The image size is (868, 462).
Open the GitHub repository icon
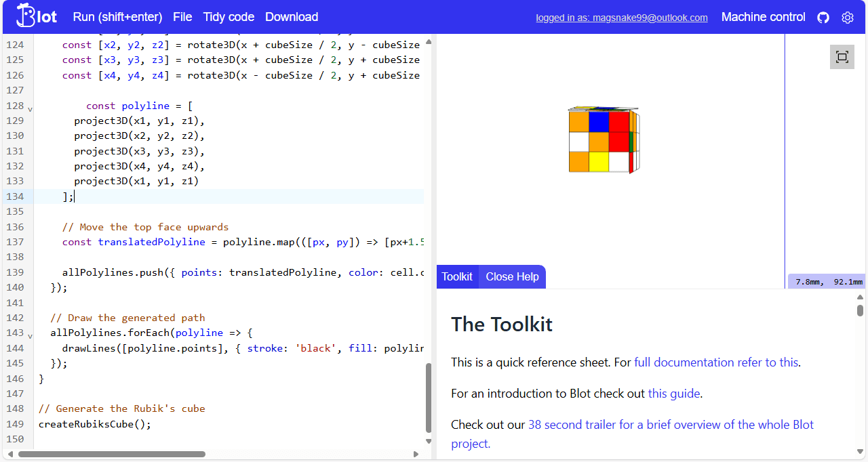pyautogui.click(x=823, y=18)
